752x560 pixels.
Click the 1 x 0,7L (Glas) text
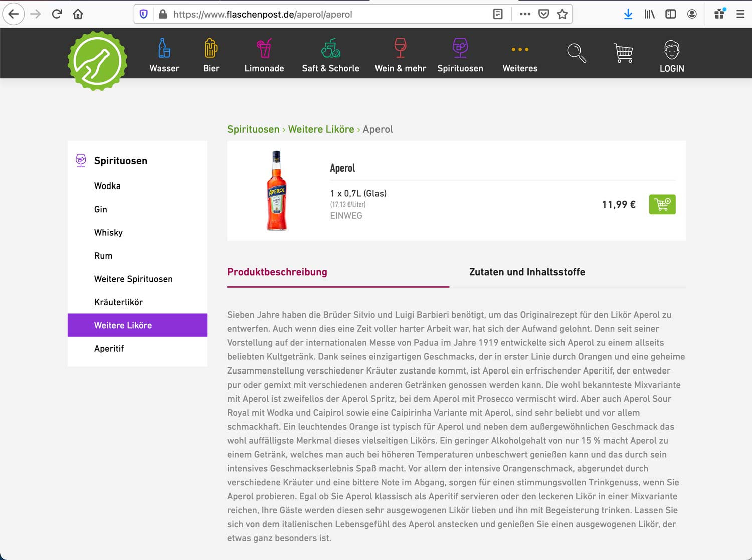click(358, 193)
